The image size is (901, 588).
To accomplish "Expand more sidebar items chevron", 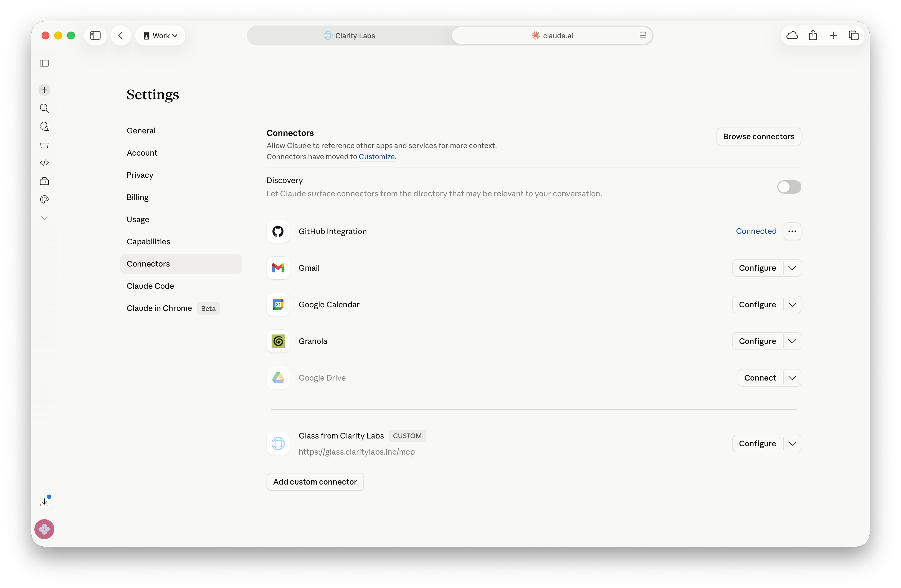I will [x=44, y=218].
